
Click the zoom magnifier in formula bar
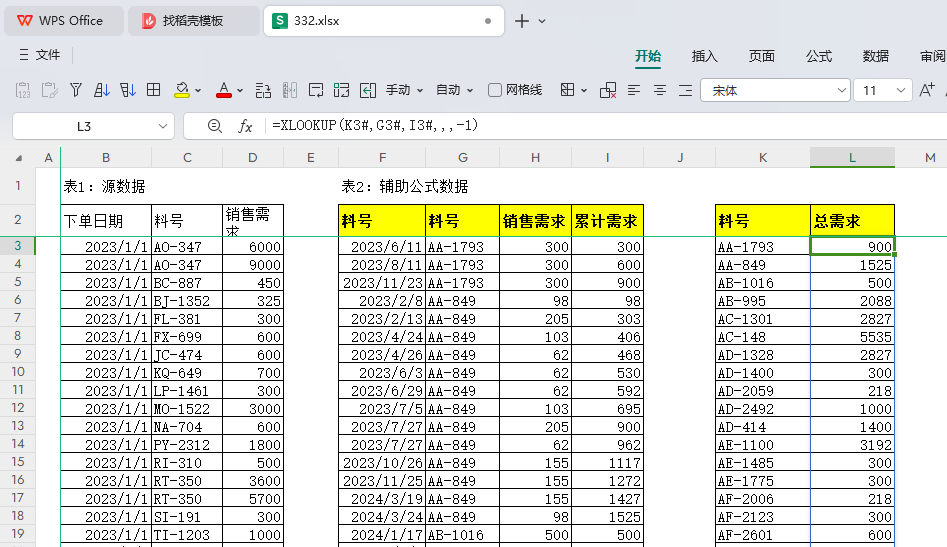pos(214,126)
